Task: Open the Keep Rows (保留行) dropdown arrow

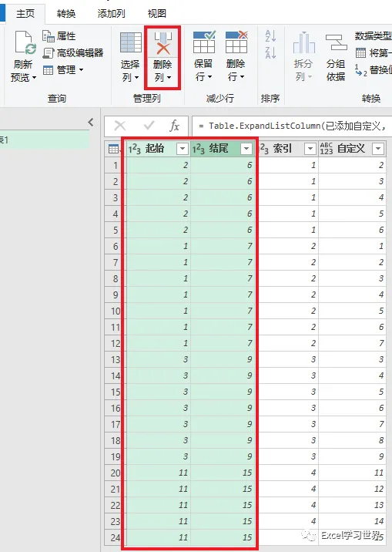Action: [x=210, y=77]
